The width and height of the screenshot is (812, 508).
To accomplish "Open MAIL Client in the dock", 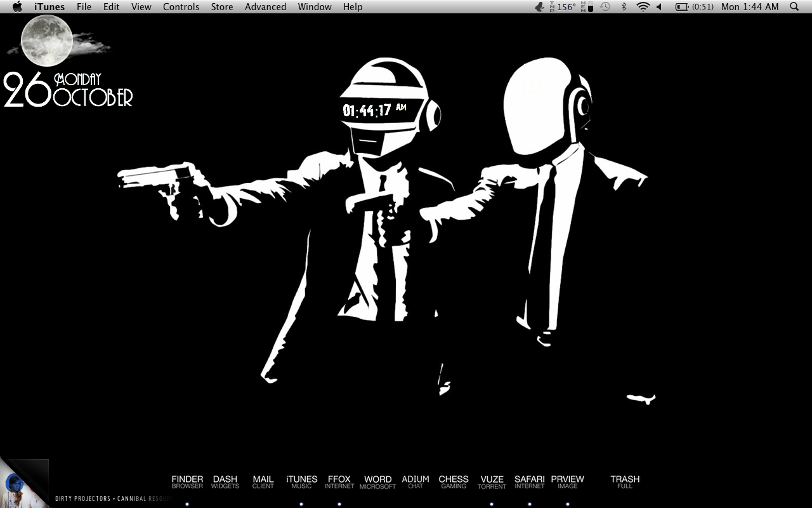I will (x=263, y=482).
